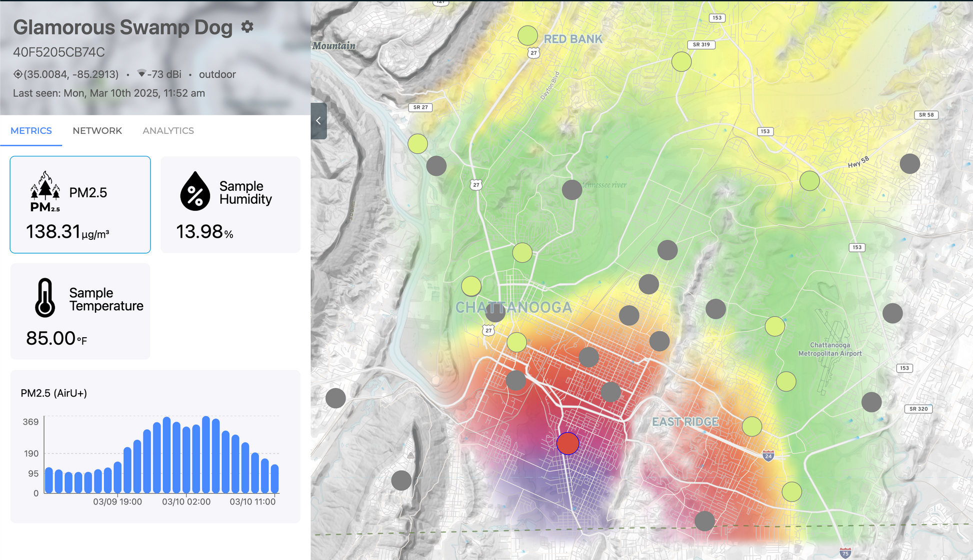973x560 pixels.
Task: Click the WiFi signal strength icon
Action: point(141,74)
